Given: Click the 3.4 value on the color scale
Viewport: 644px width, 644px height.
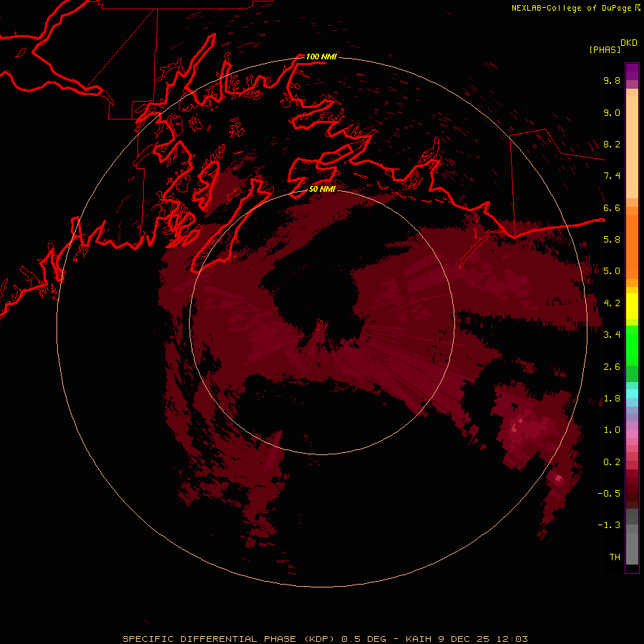Looking at the screenshot, I should coord(612,334).
